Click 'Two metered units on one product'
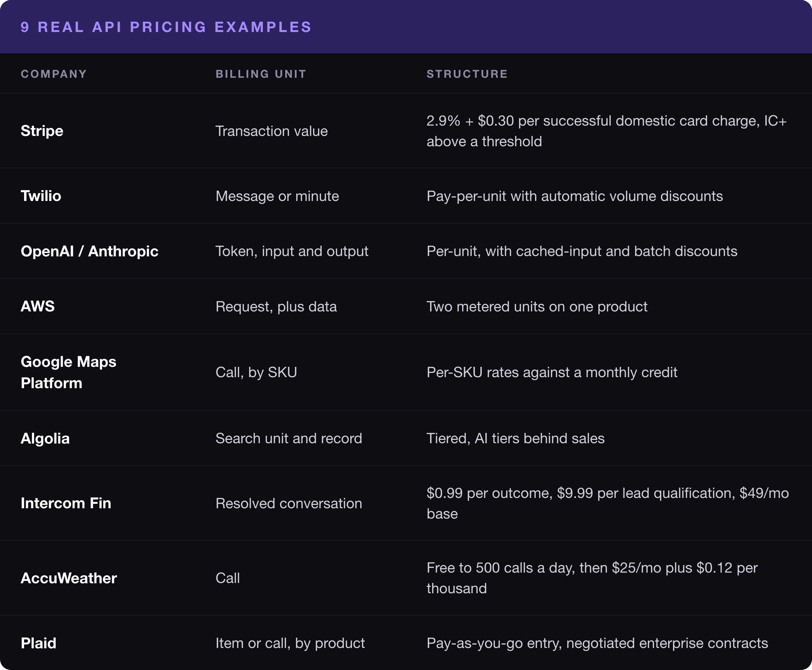This screenshot has width=812, height=670. coord(537,307)
